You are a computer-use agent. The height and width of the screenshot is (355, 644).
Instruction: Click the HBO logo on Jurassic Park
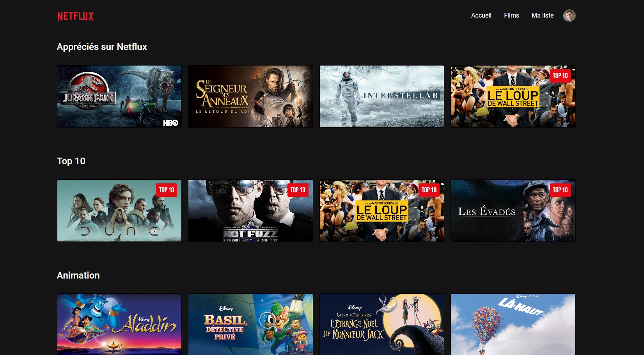170,122
